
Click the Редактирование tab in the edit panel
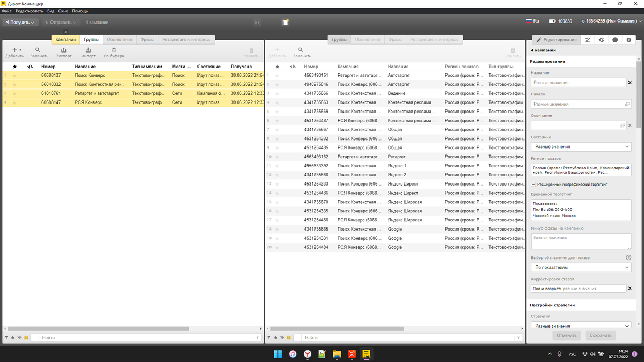(x=555, y=40)
